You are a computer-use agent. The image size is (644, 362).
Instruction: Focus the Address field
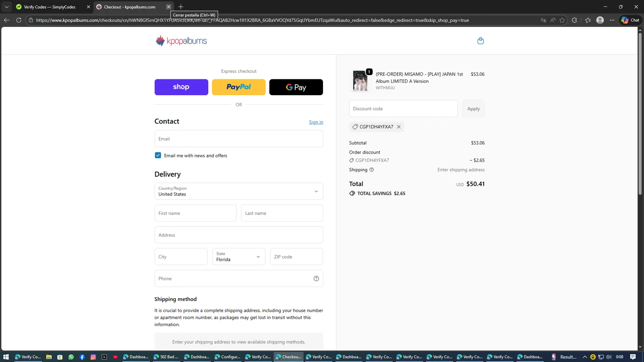[x=239, y=235]
